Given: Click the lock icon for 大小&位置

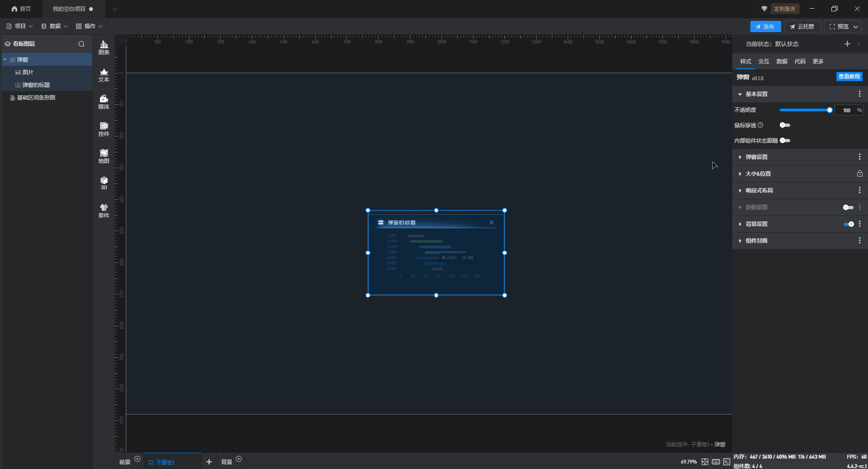Looking at the screenshot, I should click(859, 173).
